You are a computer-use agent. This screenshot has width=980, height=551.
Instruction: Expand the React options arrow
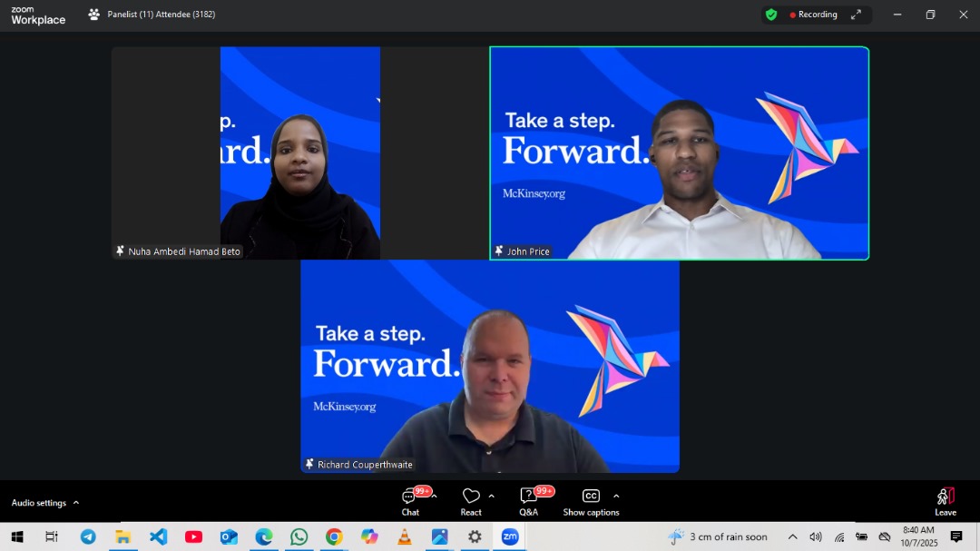pos(491,496)
